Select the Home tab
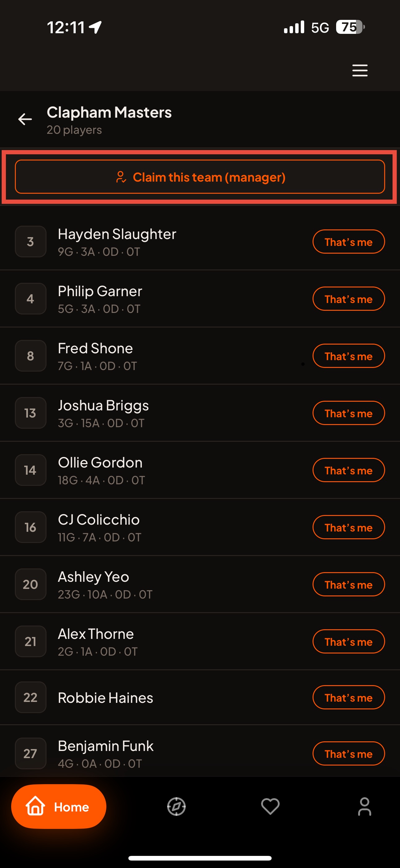The width and height of the screenshot is (400, 868). point(59,806)
